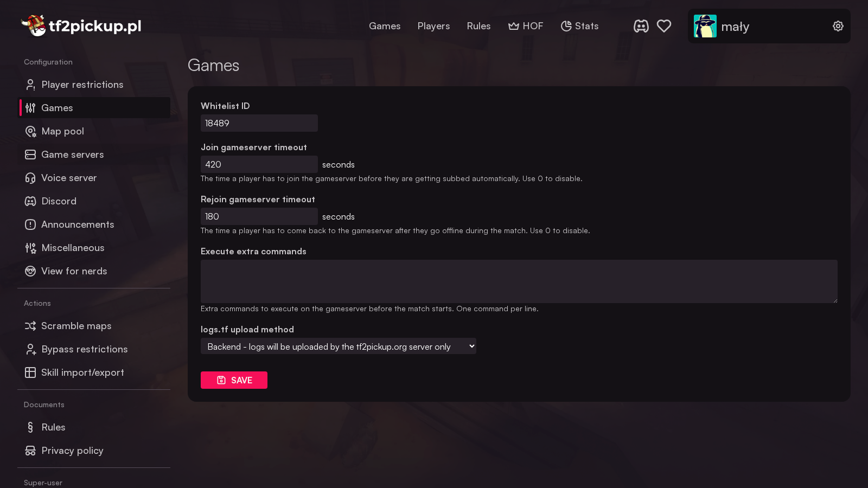Image resolution: width=868 pixels, height=488 pixels.
Task: Click the Voice server headphones icon
Action: coord(30,178)
